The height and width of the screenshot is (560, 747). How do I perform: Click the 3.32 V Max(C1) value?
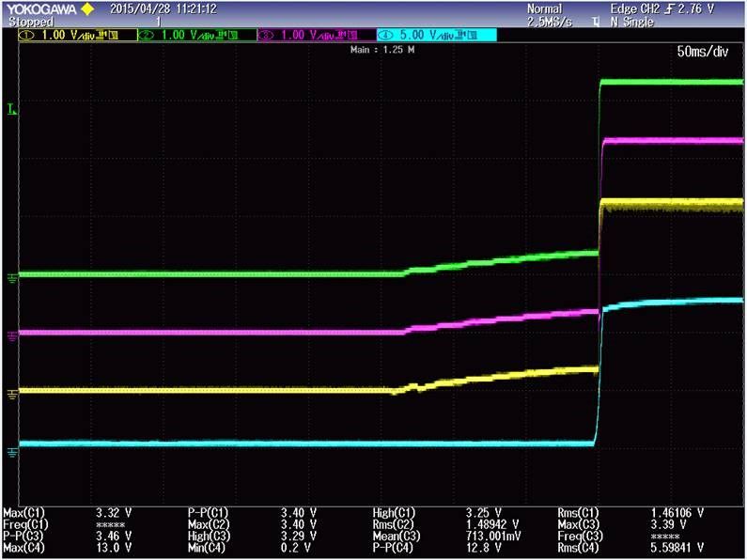point(114,513)
